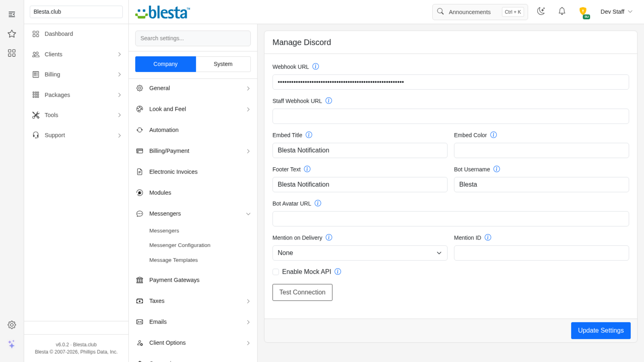Open the apps grid icon in rail

(12, 53)
